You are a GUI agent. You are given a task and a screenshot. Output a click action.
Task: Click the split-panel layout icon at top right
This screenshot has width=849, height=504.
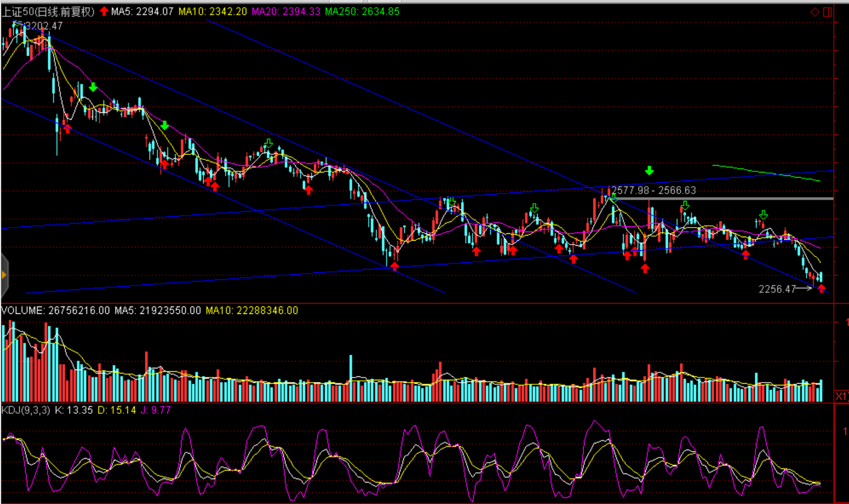(827, 12)
